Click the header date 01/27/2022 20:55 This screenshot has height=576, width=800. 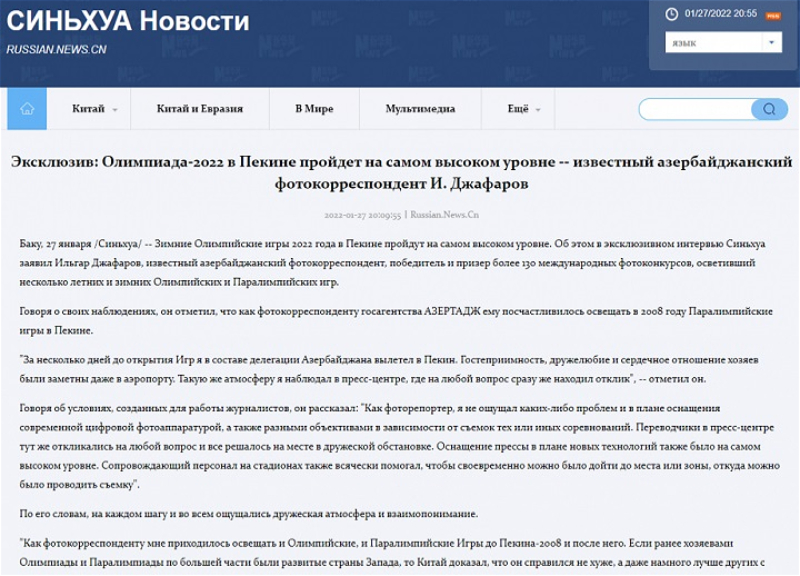pyautogui.click(x=720, y=14)
